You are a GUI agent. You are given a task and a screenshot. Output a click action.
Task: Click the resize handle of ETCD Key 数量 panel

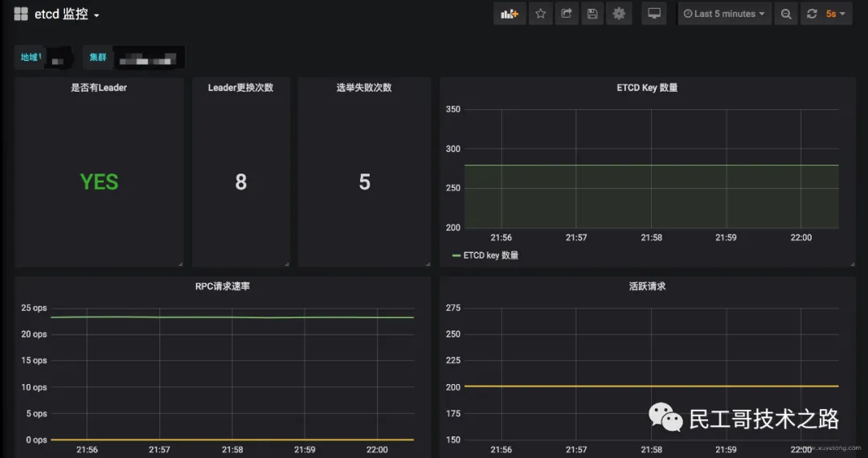pos(853,264)
